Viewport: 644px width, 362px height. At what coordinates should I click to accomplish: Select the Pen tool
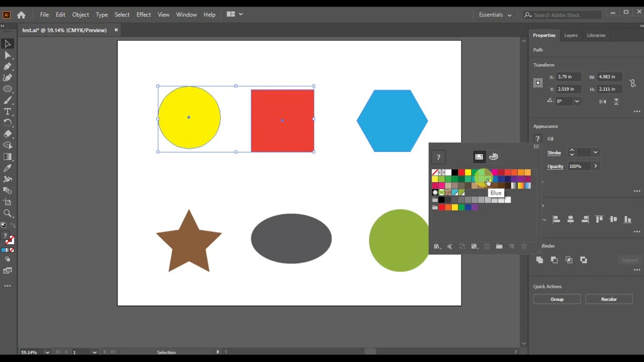(x=8, y=66)
